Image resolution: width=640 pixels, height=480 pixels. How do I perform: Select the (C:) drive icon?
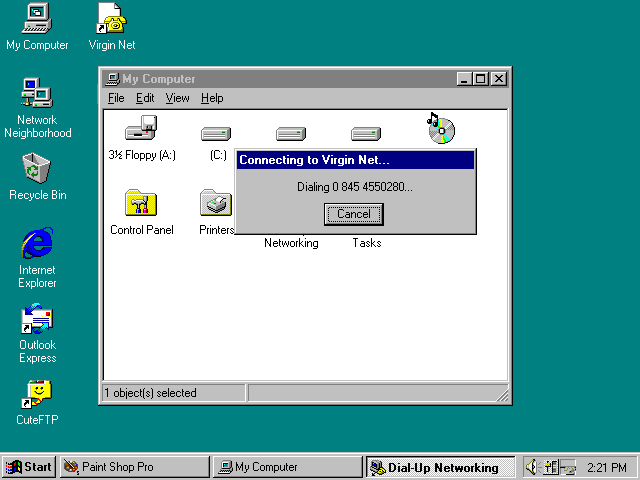[x=216, y=133]
